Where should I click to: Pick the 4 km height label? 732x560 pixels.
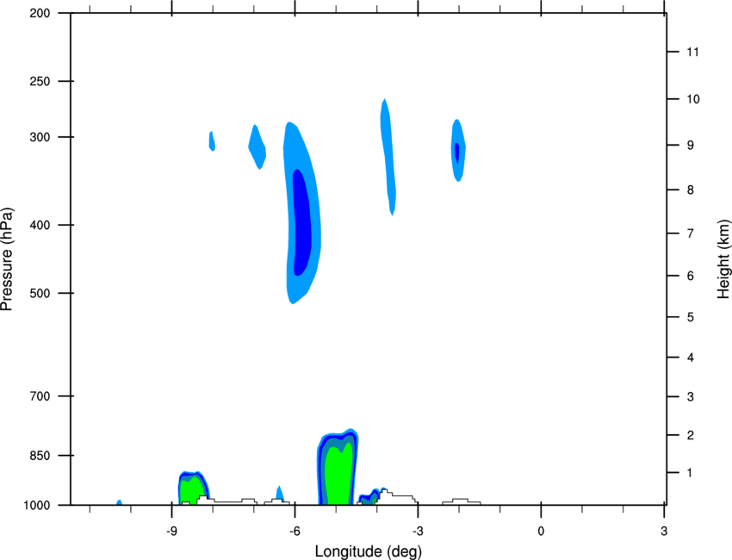point(691,358)
